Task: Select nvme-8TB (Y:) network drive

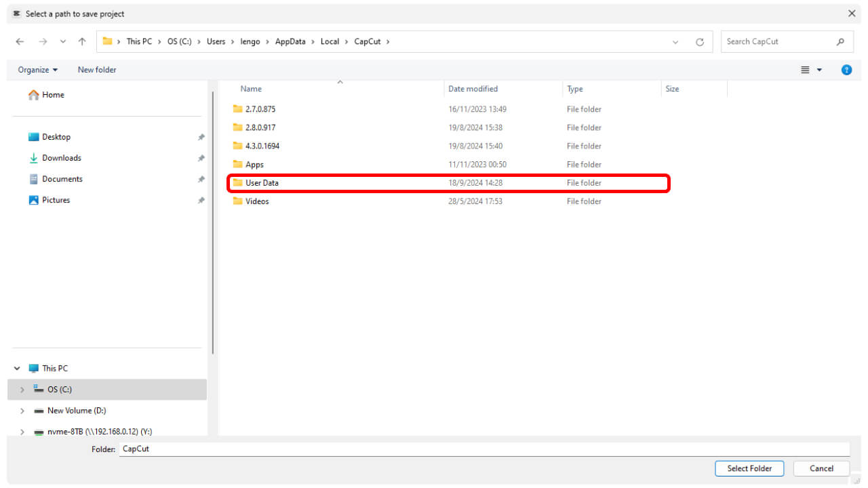Action: tap(93, 432)
